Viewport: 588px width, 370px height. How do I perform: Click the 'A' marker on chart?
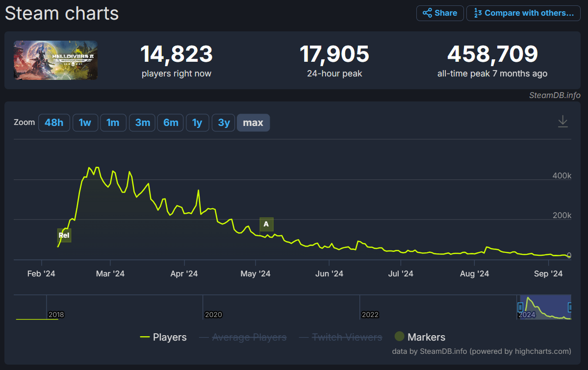coord(266,224)
